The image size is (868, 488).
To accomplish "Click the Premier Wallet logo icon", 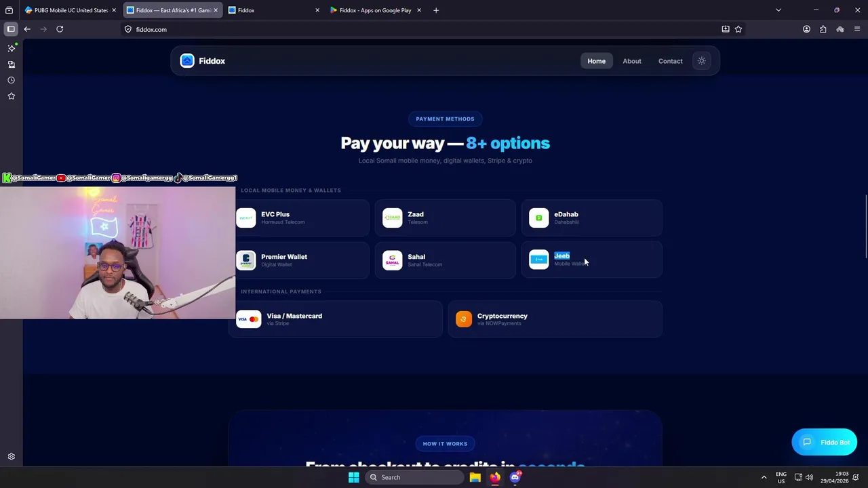I will point(246,260).
